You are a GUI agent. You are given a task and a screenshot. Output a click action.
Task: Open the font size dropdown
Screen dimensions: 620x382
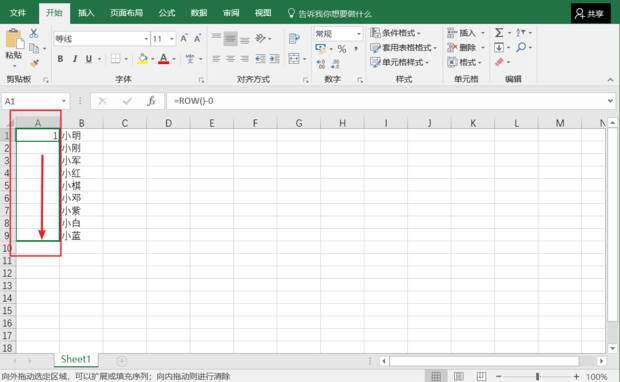click(172, 39)
